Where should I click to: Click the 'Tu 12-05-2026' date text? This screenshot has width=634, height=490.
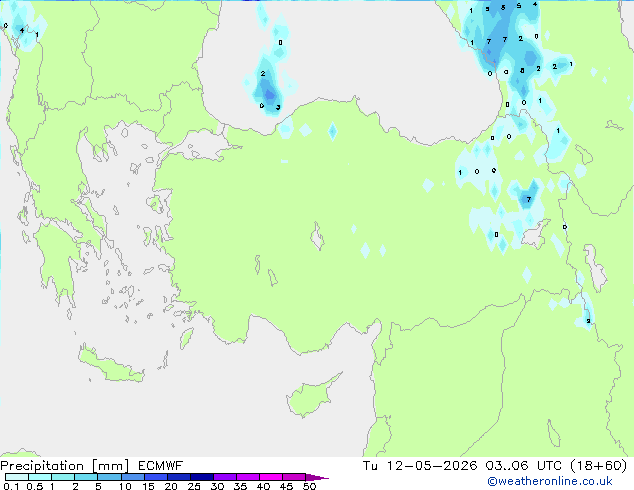(420, 466)
